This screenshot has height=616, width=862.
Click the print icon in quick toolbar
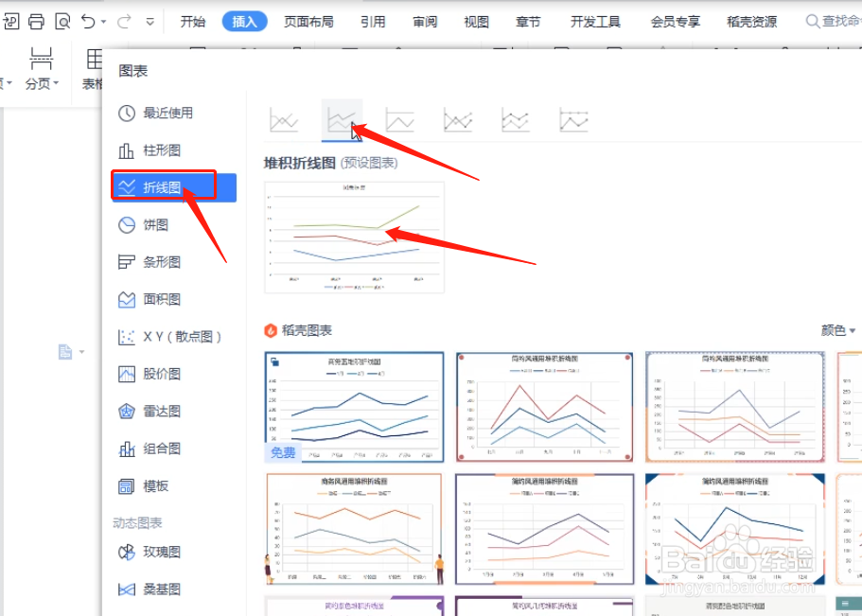coord(36,22)
